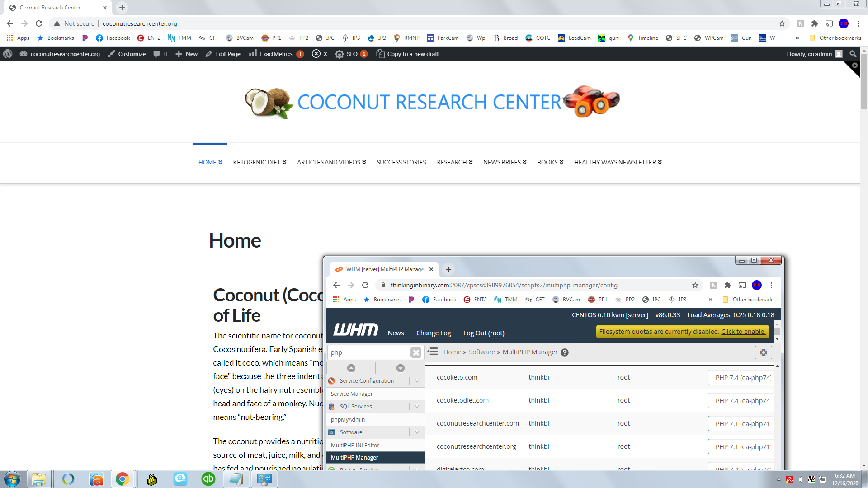Open PHP version dropdown for coconutresearchcenter.org
This screenshot has width=868, height=488.
pos(741,446)
